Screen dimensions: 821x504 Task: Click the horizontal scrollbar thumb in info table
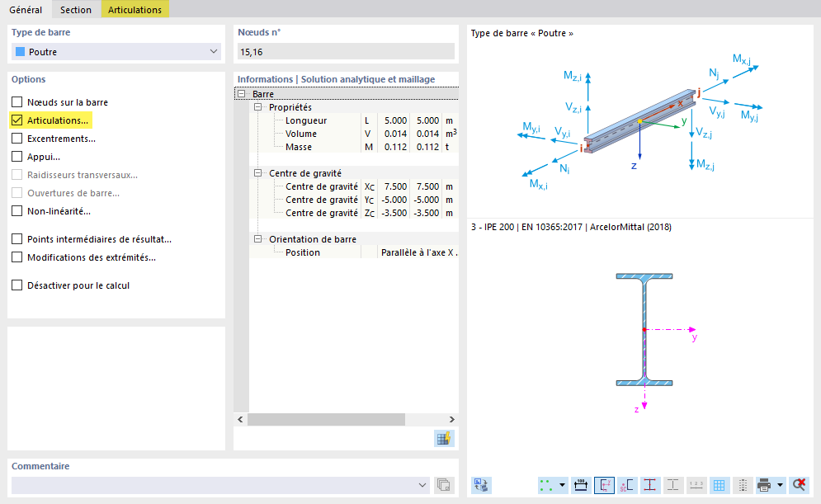tap(326, 419)
